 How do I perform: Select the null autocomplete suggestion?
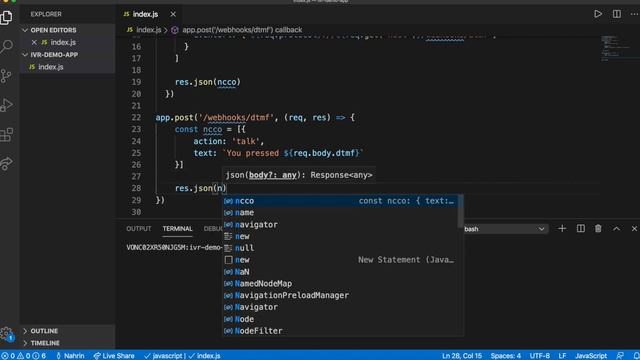point(341,248)
